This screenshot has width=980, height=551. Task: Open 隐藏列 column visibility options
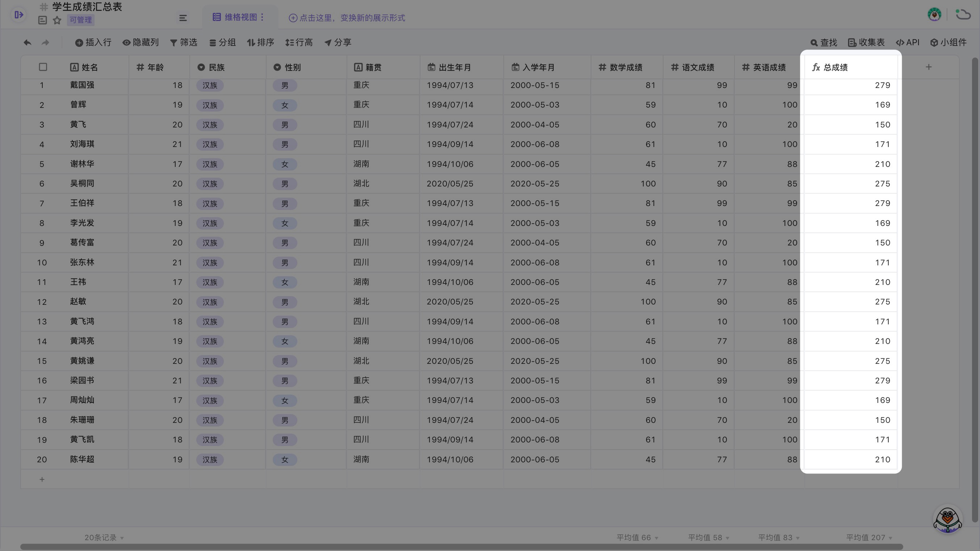141,43
